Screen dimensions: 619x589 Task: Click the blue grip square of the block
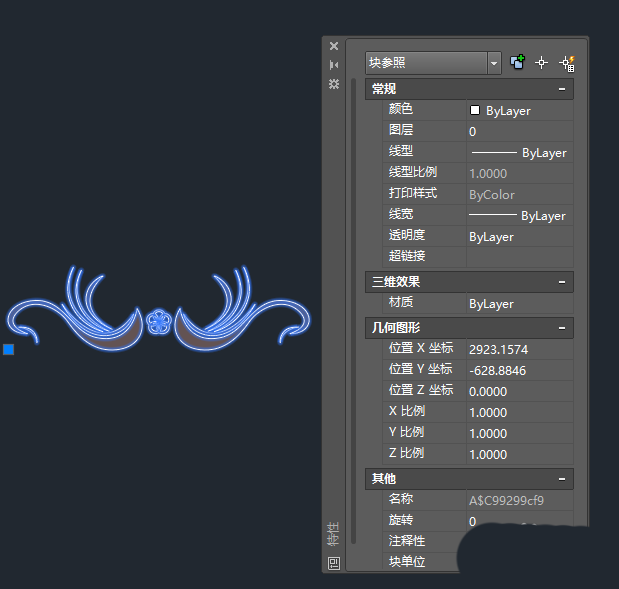pyautogui.click(x=9, y=349)
